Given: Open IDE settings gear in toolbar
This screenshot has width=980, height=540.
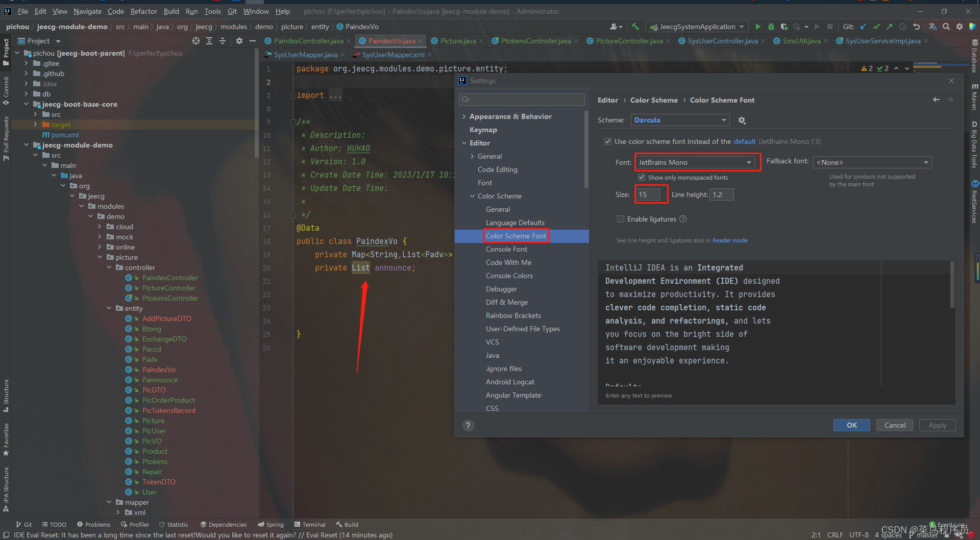Looking at the screenshot, I should click(x=960, y=27).
